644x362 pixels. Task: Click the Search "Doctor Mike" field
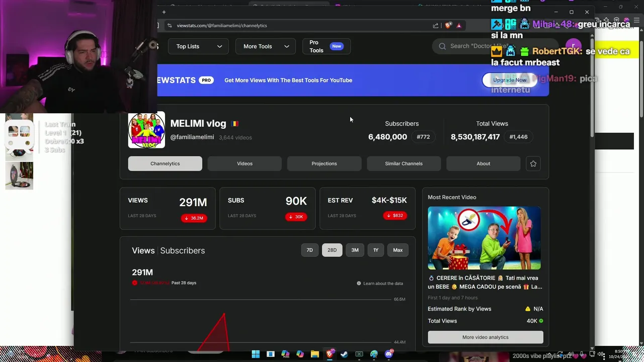click(x=496, y=46)
